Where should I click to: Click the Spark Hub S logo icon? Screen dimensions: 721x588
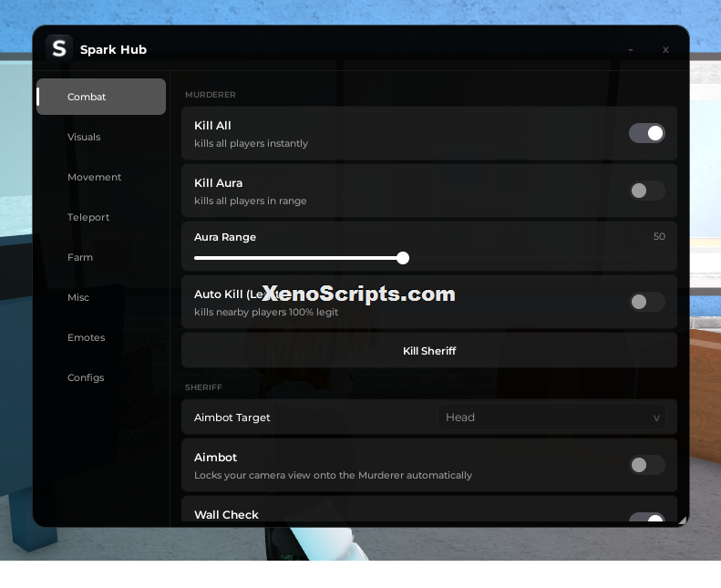[x=59, y=48]
